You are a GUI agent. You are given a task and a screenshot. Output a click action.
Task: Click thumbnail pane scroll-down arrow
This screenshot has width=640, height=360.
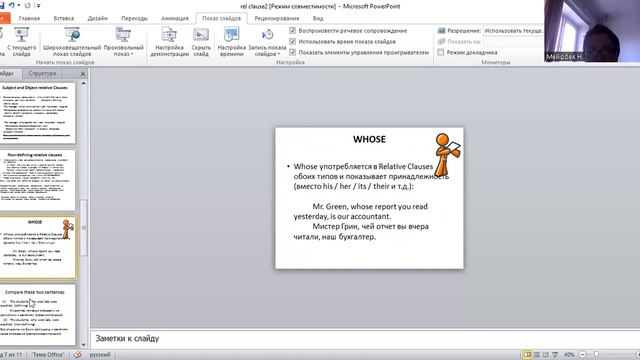tap(84, 345)
